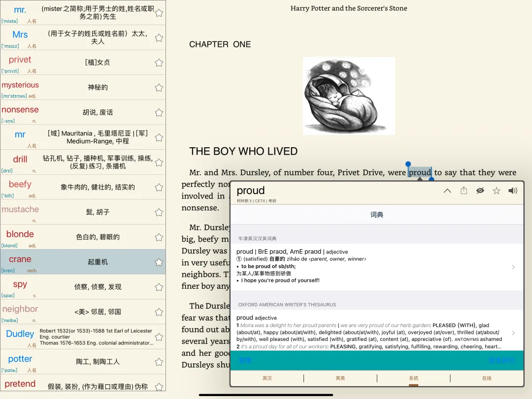The image size is (532, 399).
Task: Tap the 'THE BOY WHO LIVED' heading
Action: coord(243,151)
